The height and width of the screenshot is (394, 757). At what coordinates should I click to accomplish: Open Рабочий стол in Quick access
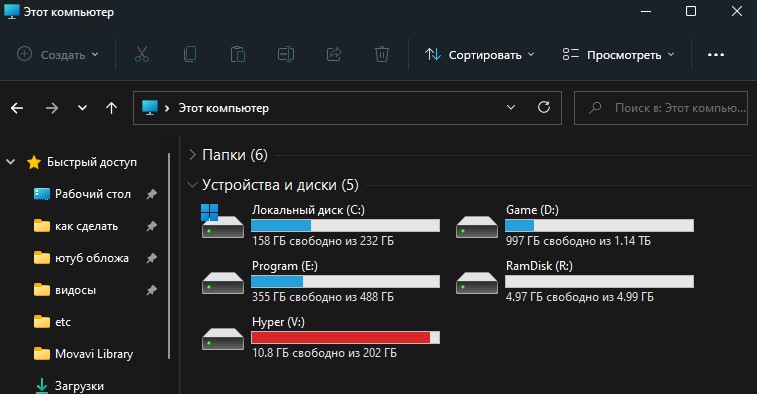coord(93,194)
